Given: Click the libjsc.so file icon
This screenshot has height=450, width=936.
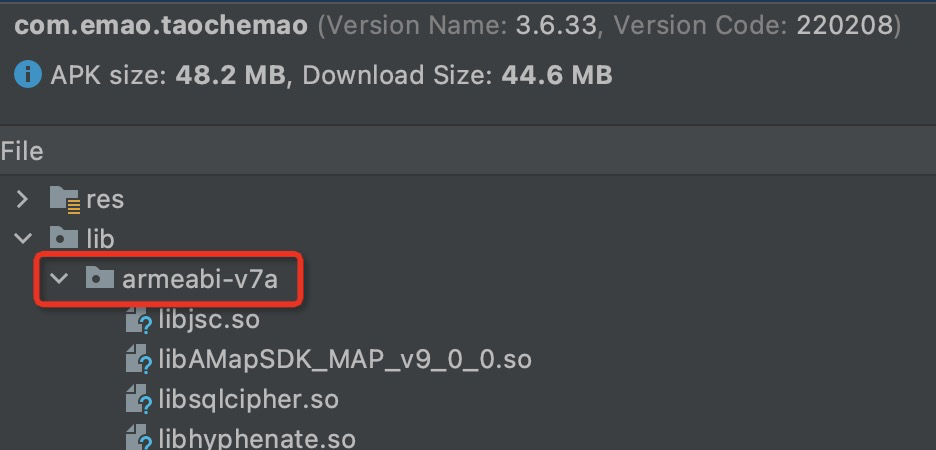Looking at the screenshot, I should 137,320.
